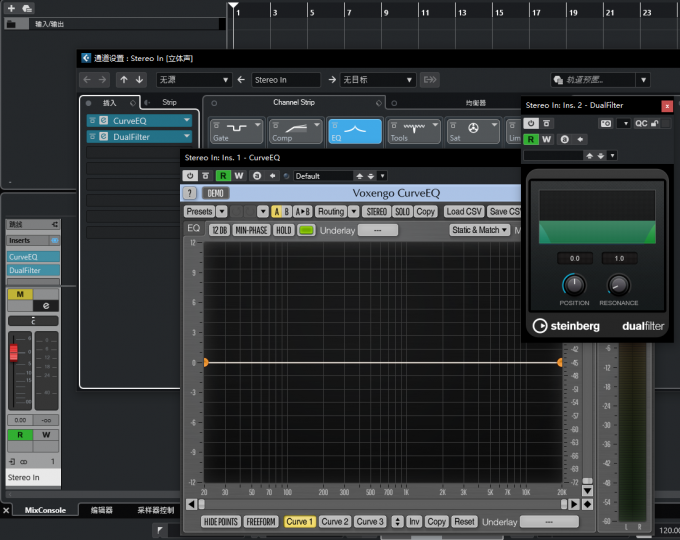This screenshot has width=680, height=540.
Task: Toggle CurveEQ plugin power button
Action: 190,176
